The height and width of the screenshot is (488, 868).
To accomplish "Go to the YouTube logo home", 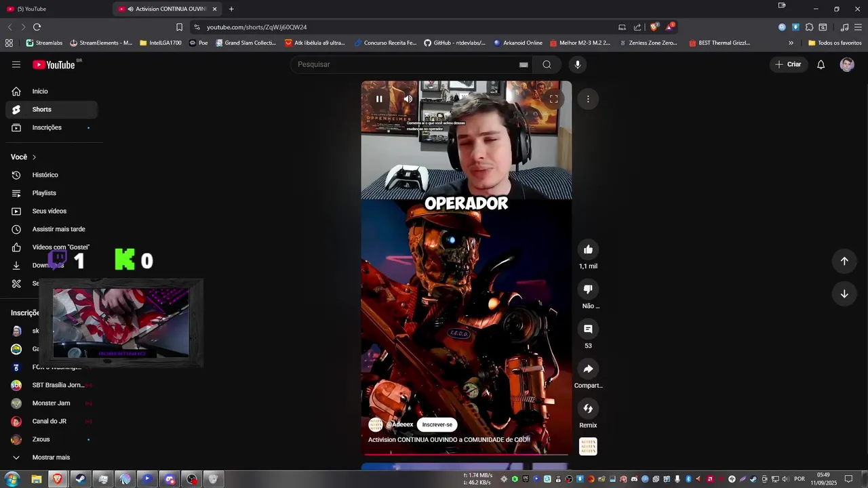I will [x=54, y=64].
